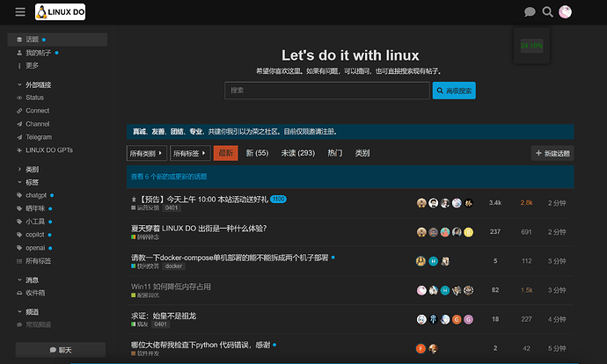The width and height of the screenshot is (607, 364).
Task: Click the 1100 unread badge
Action: point(278,200)
